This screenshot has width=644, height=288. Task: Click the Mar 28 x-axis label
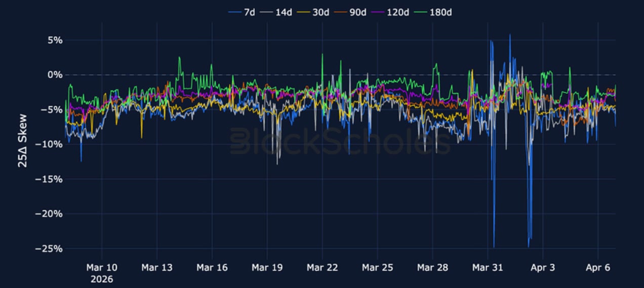click(432, 267)
